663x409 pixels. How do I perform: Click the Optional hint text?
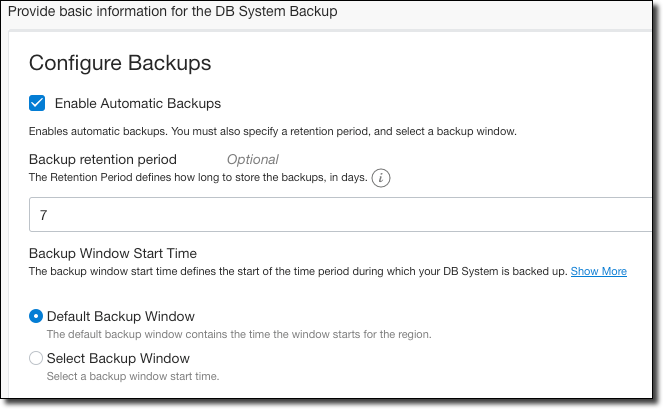click(252, 159)
